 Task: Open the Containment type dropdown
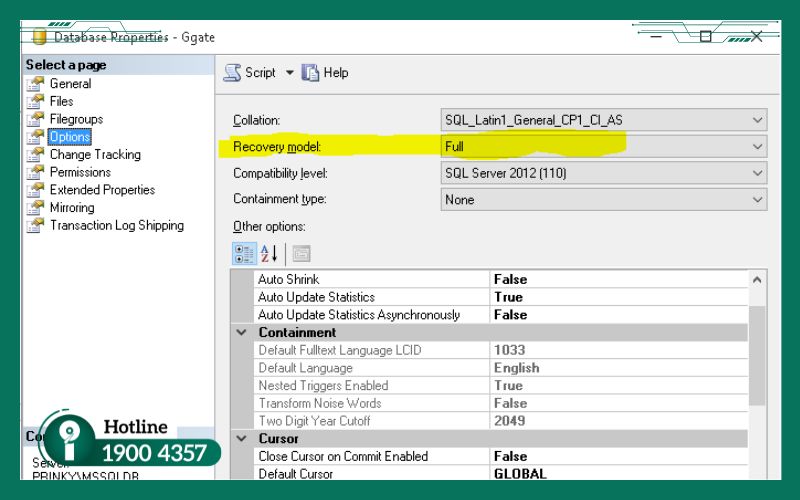coord(757,200)
